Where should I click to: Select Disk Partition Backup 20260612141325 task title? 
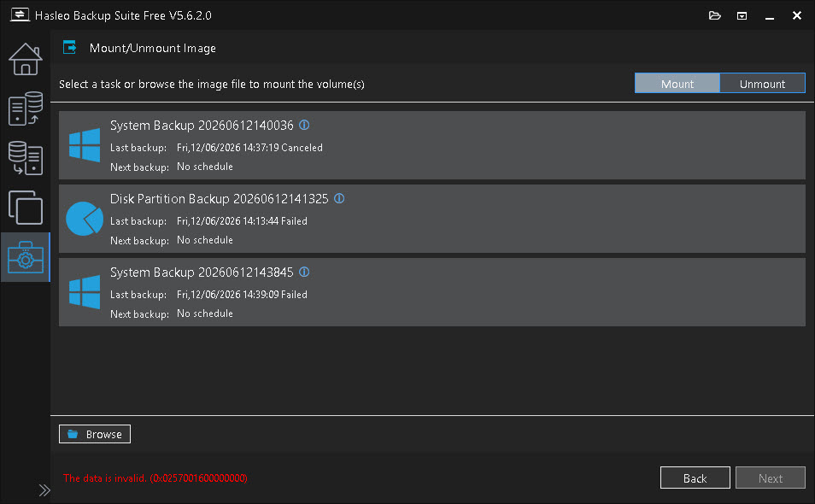[x=220, y=199]
